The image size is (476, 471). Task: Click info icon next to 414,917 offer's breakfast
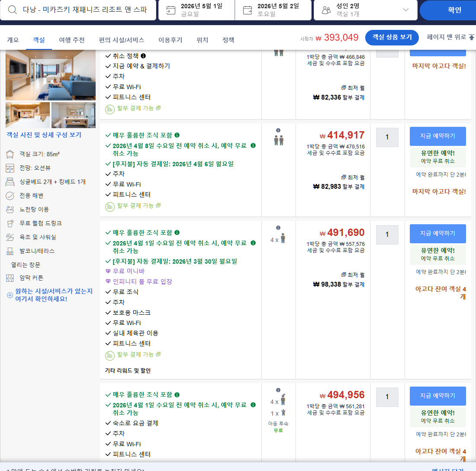pyautogui.click(x=177, y=135)
